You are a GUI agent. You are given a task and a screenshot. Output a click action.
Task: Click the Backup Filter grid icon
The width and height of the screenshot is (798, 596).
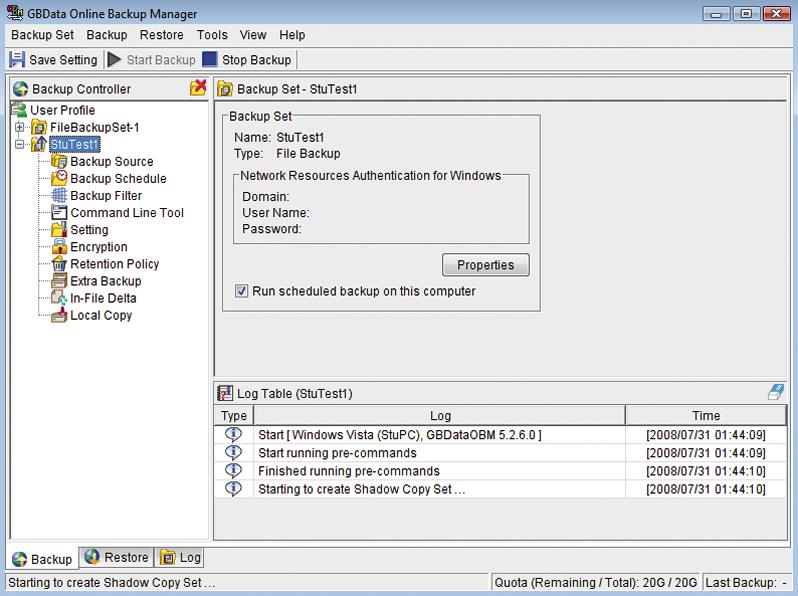[59, 195]
